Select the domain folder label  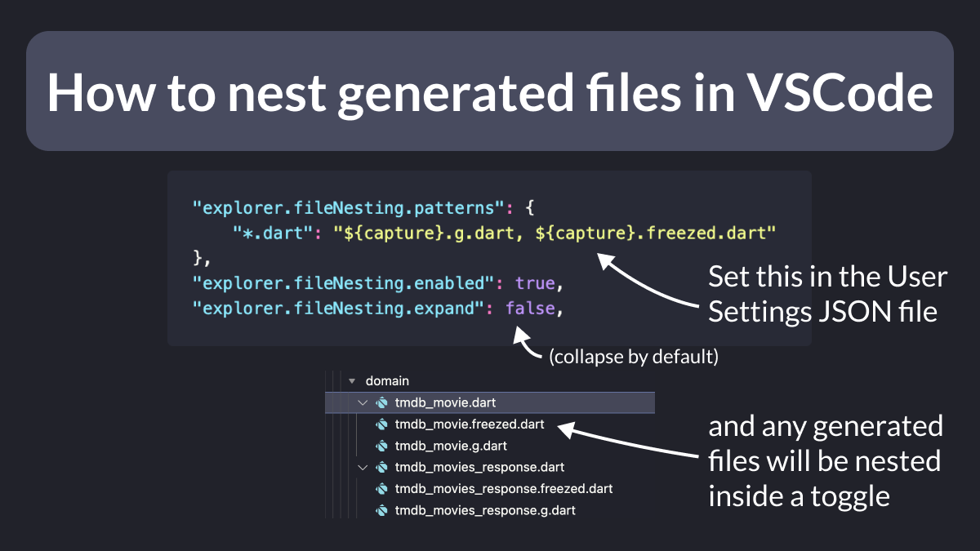[387, 381]
